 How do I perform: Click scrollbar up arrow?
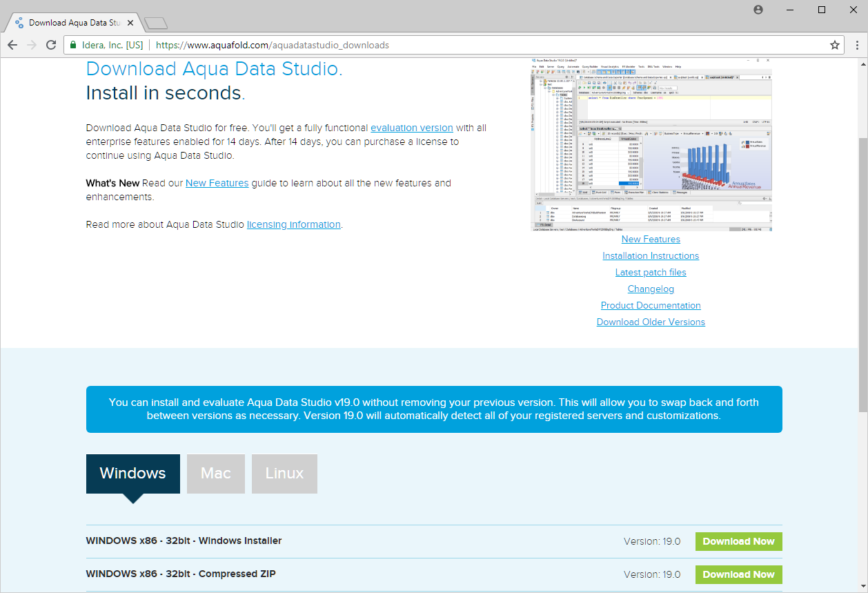pos(862,64)
